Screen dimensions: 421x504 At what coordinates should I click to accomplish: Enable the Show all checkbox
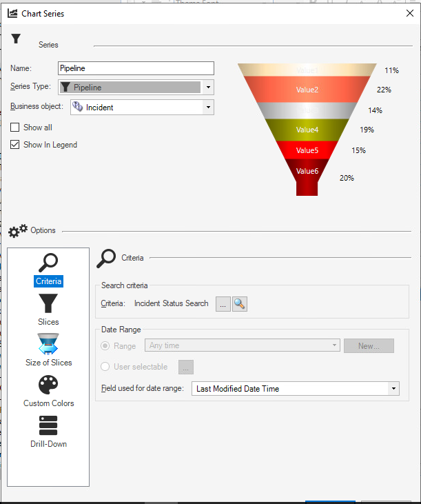tap(15, 128)
